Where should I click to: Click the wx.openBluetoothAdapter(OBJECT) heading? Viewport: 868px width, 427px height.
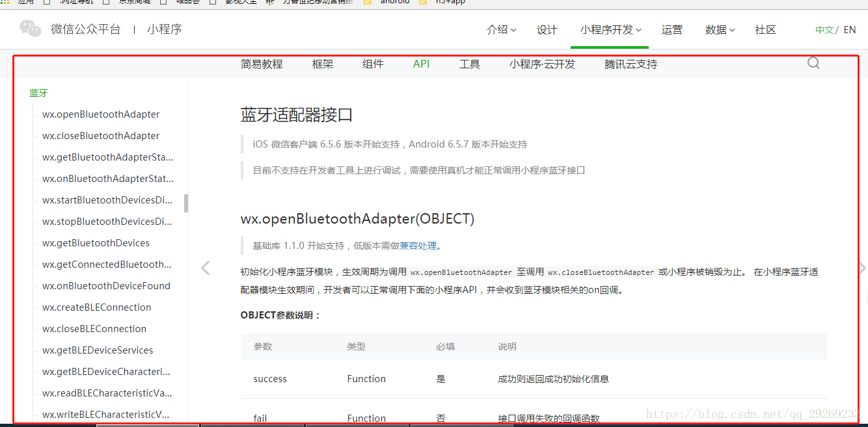[357, 219]
